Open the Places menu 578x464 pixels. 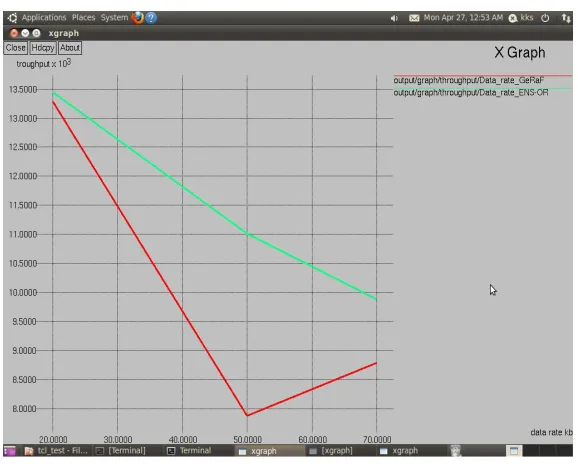point(83,17)
